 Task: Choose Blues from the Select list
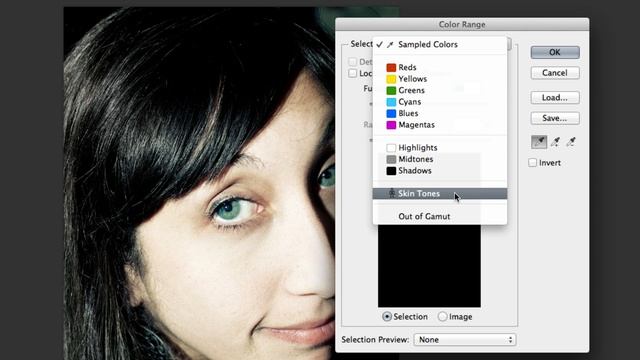[440, 113]
